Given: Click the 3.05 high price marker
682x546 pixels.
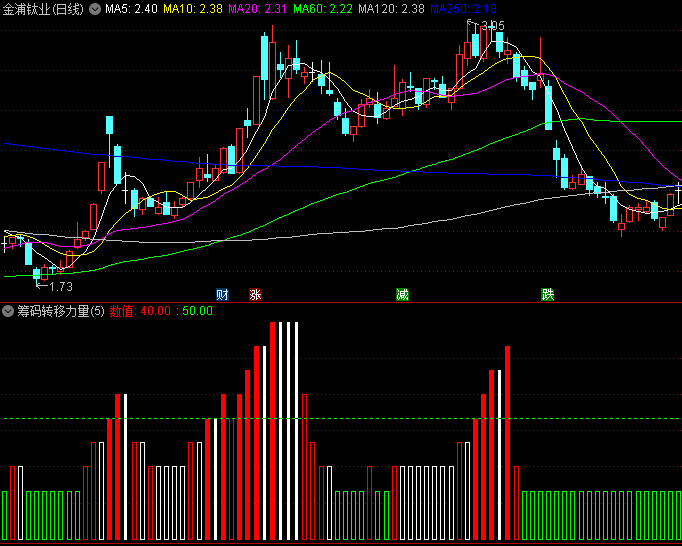Looking at the screenshot, I should [492, 26].
